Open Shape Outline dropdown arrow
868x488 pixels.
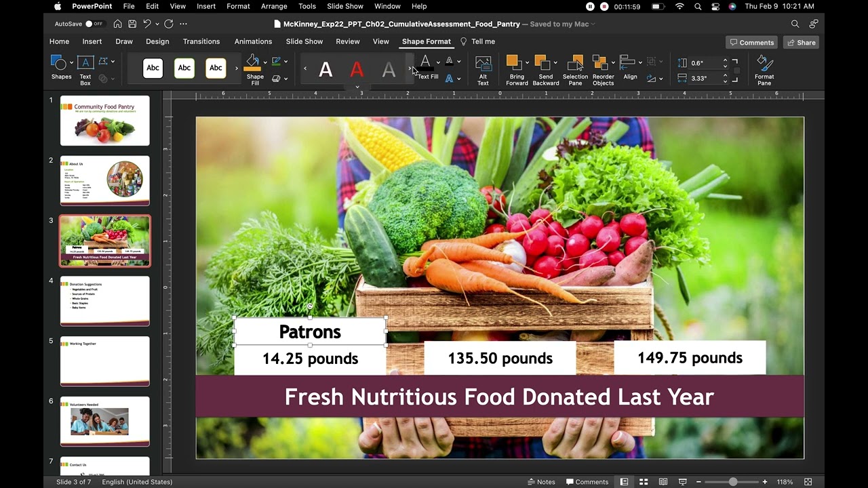click(285, 62)
